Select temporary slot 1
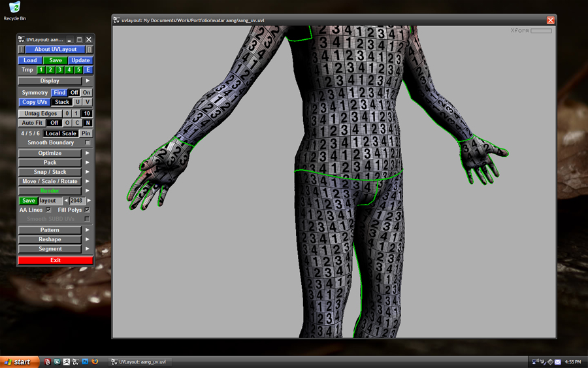 click(41, 70)
